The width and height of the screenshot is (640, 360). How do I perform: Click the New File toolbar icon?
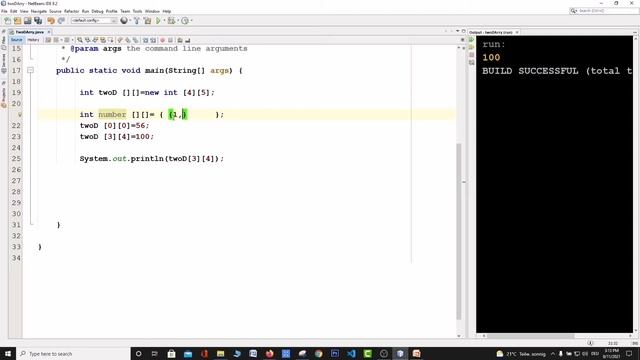(x=7, y=20)
